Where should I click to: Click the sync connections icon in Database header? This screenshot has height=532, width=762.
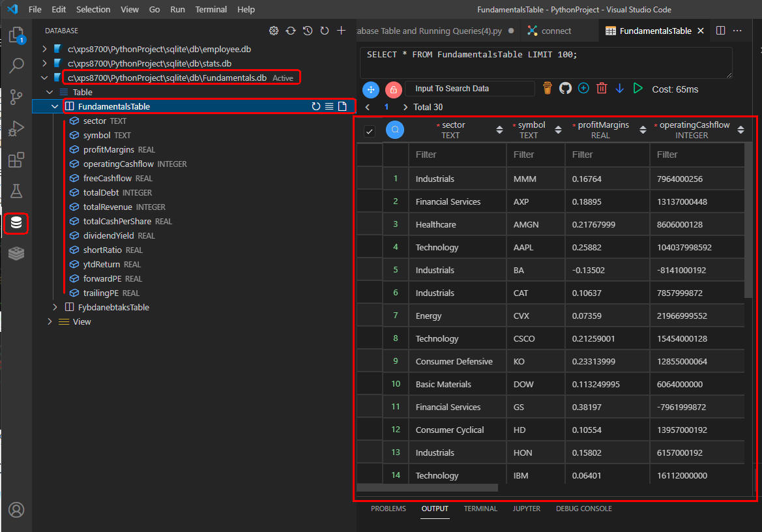(291, 31)
